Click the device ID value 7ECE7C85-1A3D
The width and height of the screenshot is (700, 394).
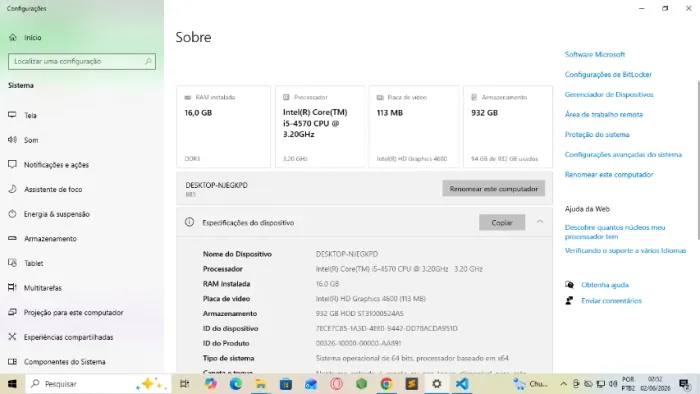[x=387, y=328]
